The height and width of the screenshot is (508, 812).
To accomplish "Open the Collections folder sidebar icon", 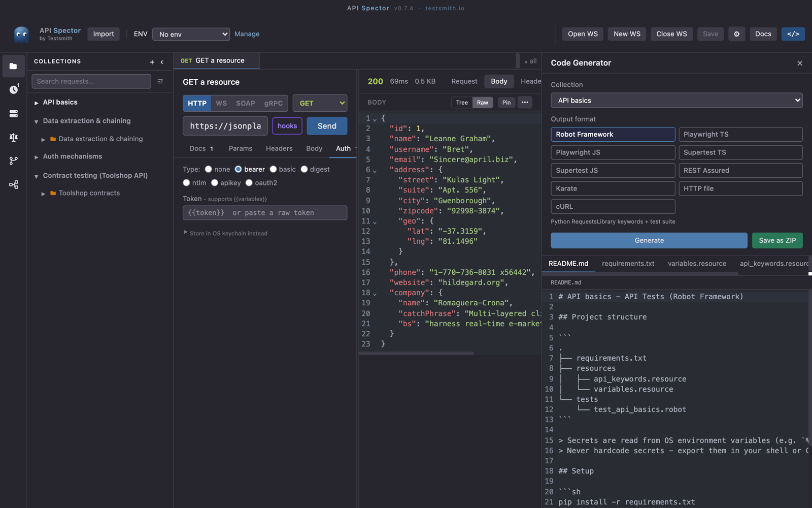I will point(13,66).
